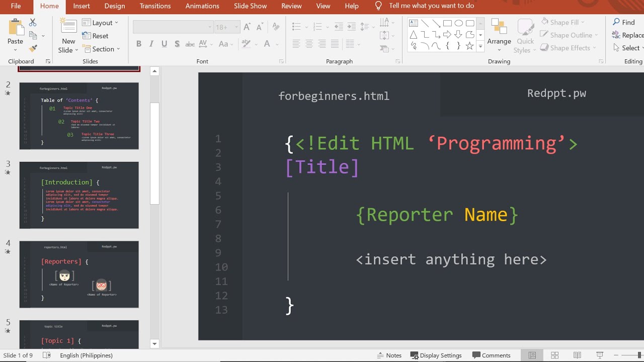Image resolution: width=644 pixels, height=362 pixels.
Task: Select the Rounded Rectangle shape
Action: (x=470, y=23)
